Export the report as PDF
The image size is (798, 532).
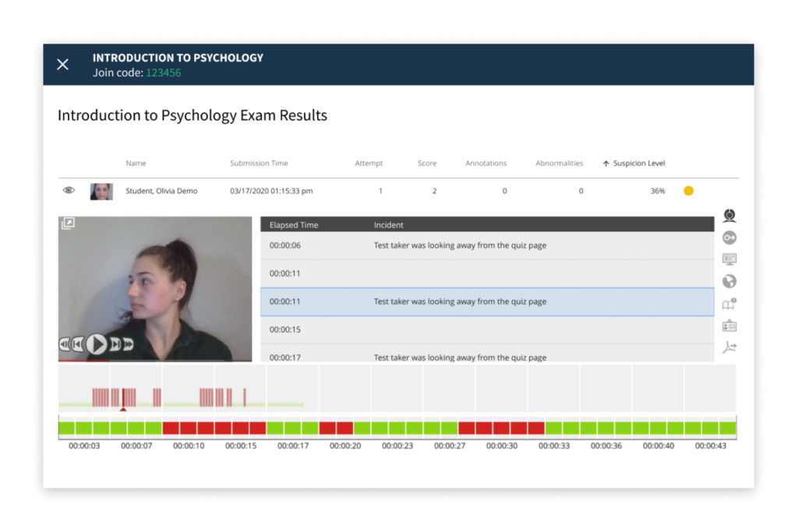pyautogui.click(x=729, y=347)
